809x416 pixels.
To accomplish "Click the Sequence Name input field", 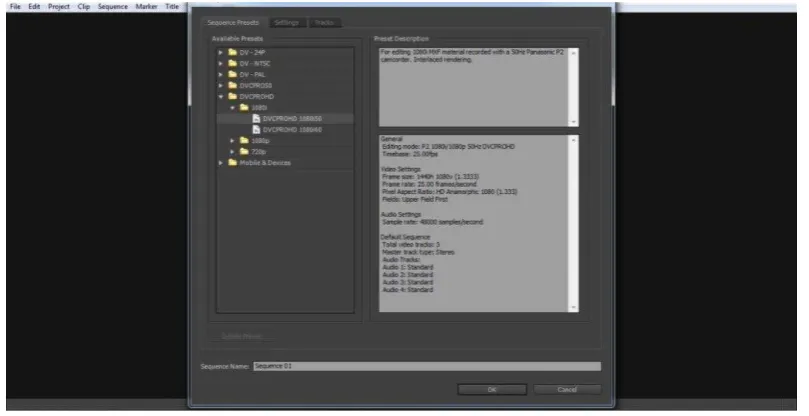I will [427, 366].
